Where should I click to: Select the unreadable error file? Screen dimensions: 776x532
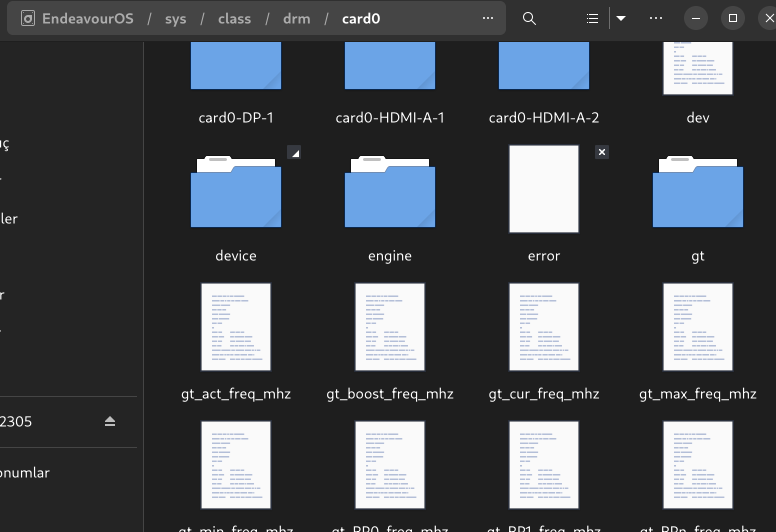point(544,189)
